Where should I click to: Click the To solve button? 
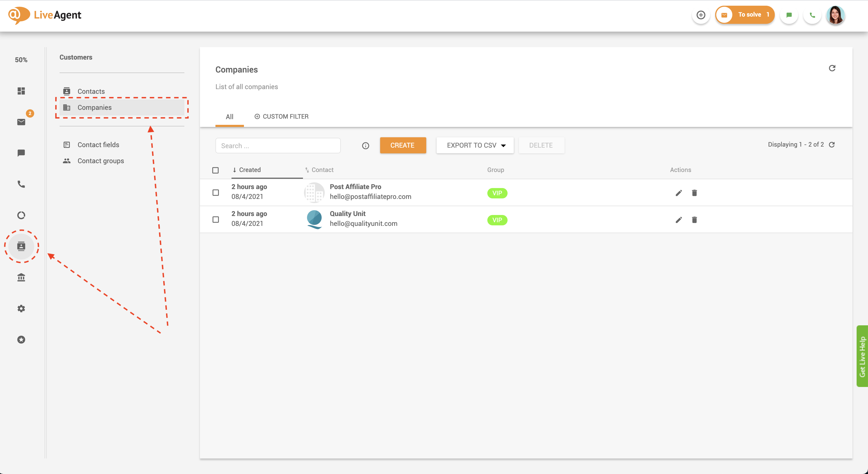(x=745, y=15)
